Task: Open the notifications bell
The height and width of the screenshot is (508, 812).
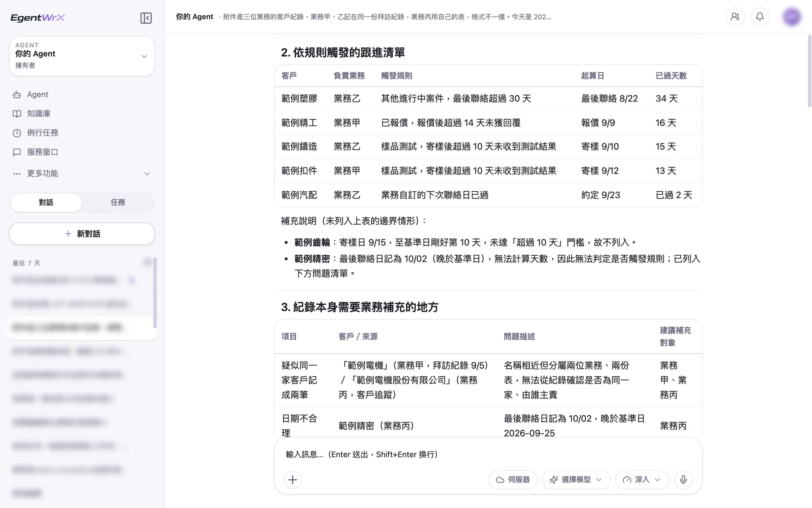Action: coord(760,17)
